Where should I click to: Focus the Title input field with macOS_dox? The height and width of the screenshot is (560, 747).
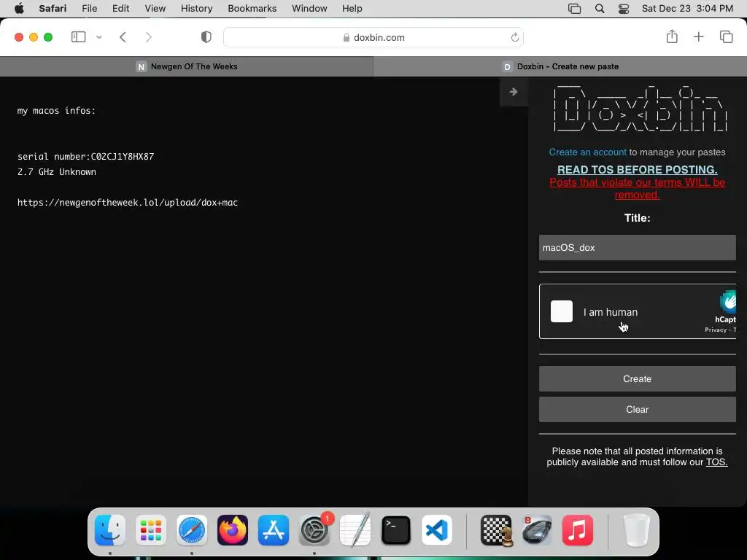tap(637, 248)
